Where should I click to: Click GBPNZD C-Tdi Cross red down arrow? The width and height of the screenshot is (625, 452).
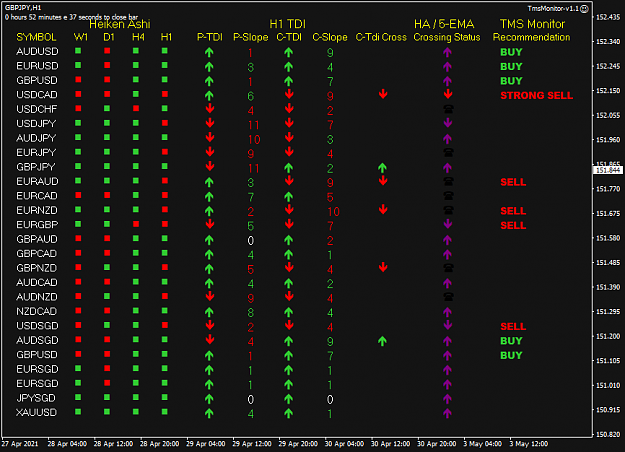(383, 267)
